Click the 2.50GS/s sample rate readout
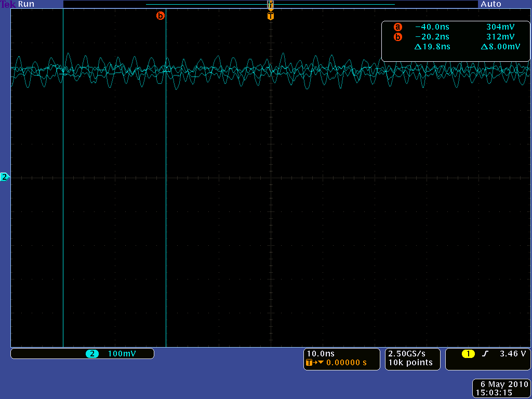The height and width of the screenshot is (399, 532). [x=407, y=354]
